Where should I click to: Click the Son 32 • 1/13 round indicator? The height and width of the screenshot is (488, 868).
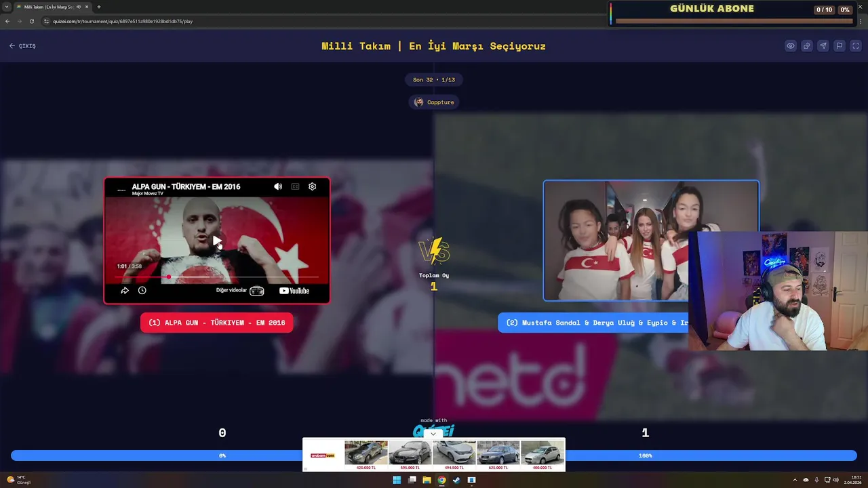click(434, 80)
